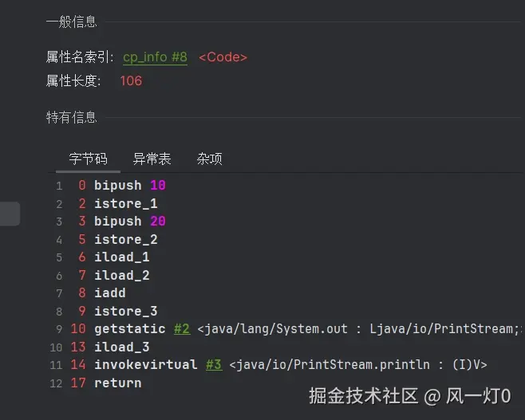Click the istore_2 bytecode line

coord(125,240)
